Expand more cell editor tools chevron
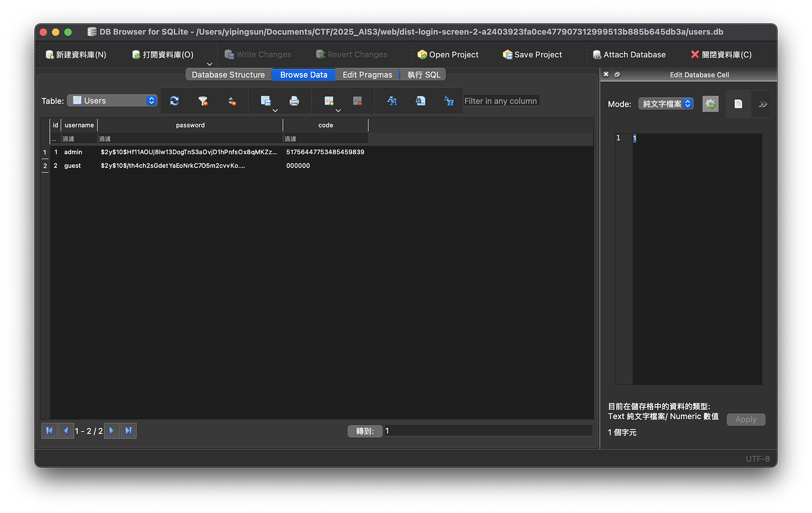The height and width of the screenshot is (513, 812). tap(763, 104)
